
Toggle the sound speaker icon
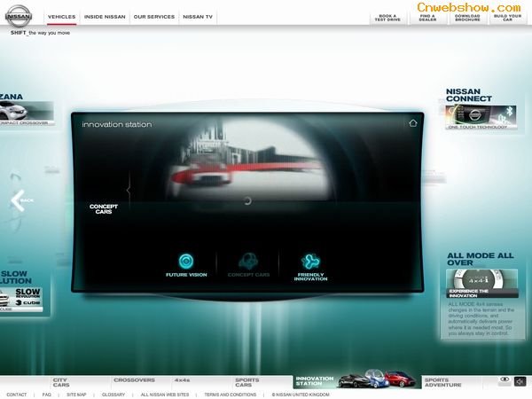(x=520, y=381)
